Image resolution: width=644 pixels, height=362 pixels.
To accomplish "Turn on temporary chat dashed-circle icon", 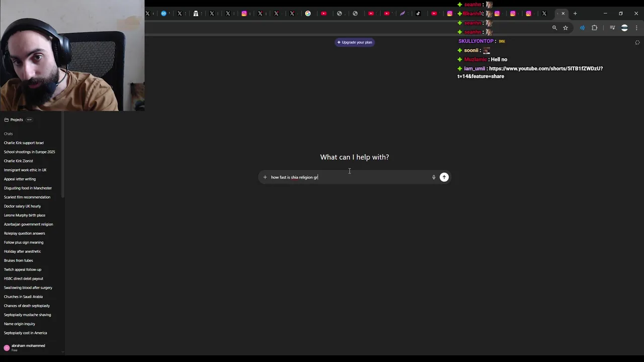I will (637, 42).
